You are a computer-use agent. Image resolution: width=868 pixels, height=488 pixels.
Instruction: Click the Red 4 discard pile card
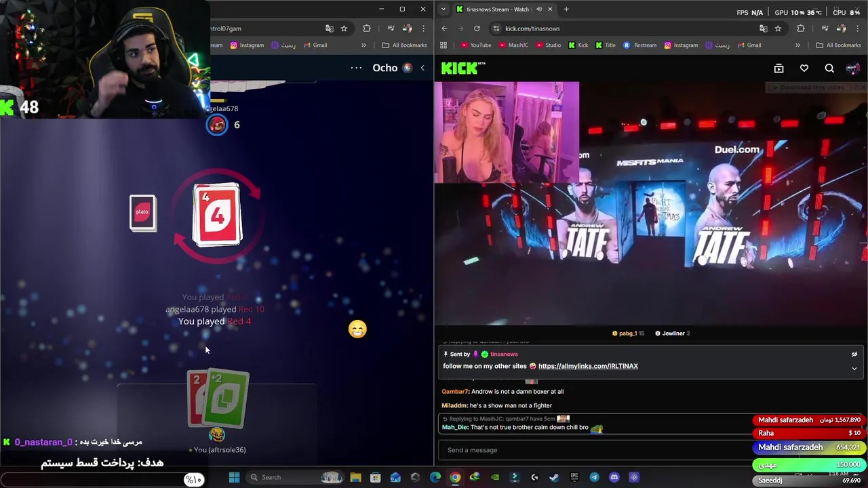(x=217, y=215)
